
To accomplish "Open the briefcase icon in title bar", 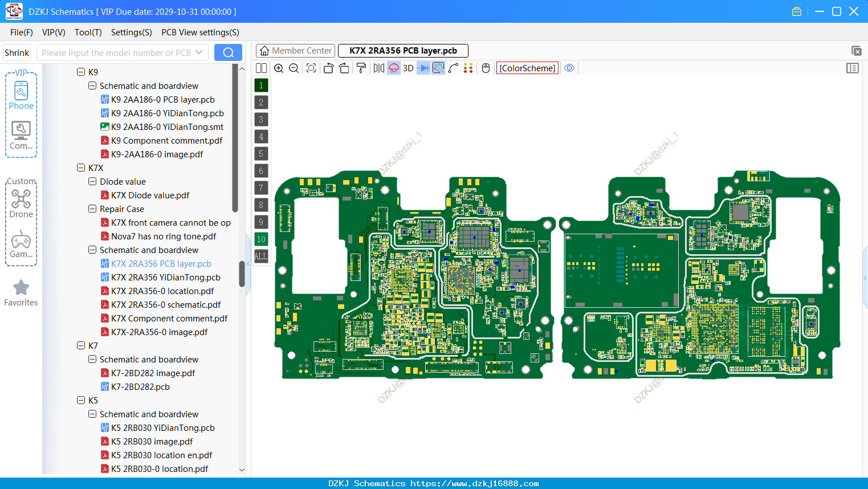I will [797, 11].
